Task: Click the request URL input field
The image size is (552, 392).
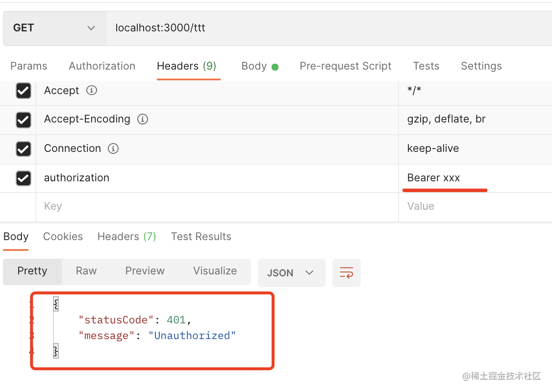Action: (324, 28)
